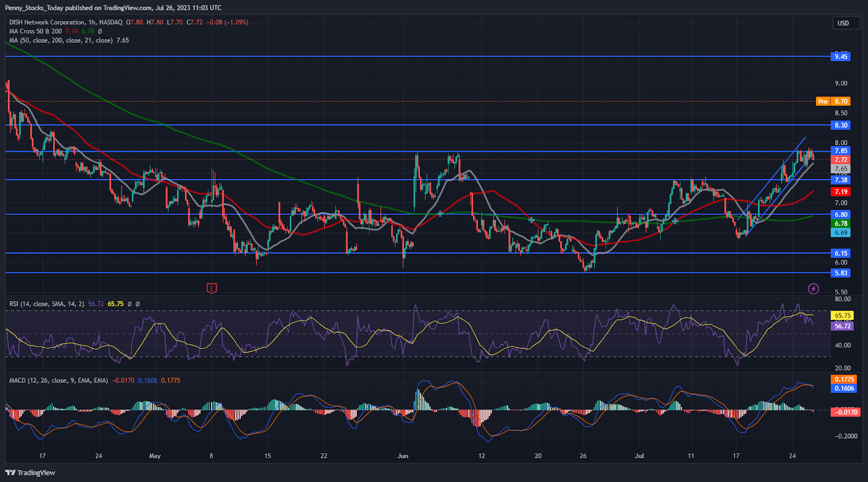Click the 9.00 price axis tick
This screenshot has height=482, width=868.
841,83
